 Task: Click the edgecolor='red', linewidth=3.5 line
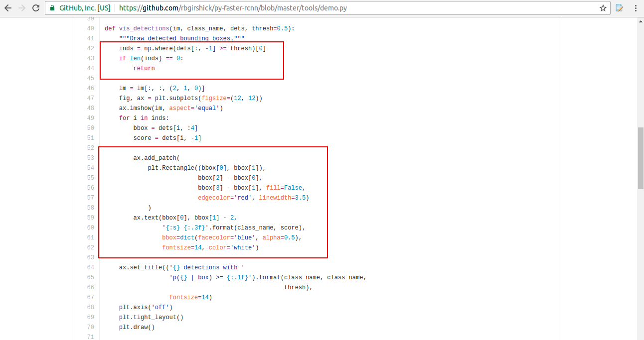pyautogui.click(x=254, y=198)
